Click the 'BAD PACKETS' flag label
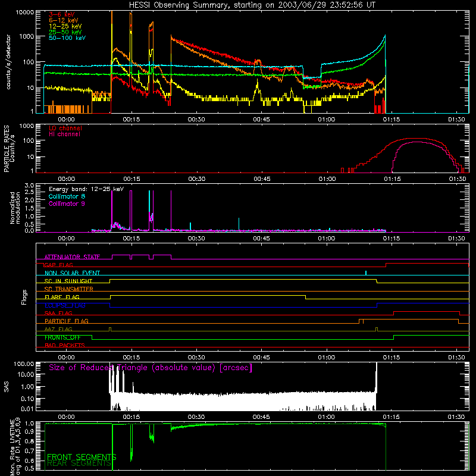This screenshot has width=476, height=476. click(65, 345)
